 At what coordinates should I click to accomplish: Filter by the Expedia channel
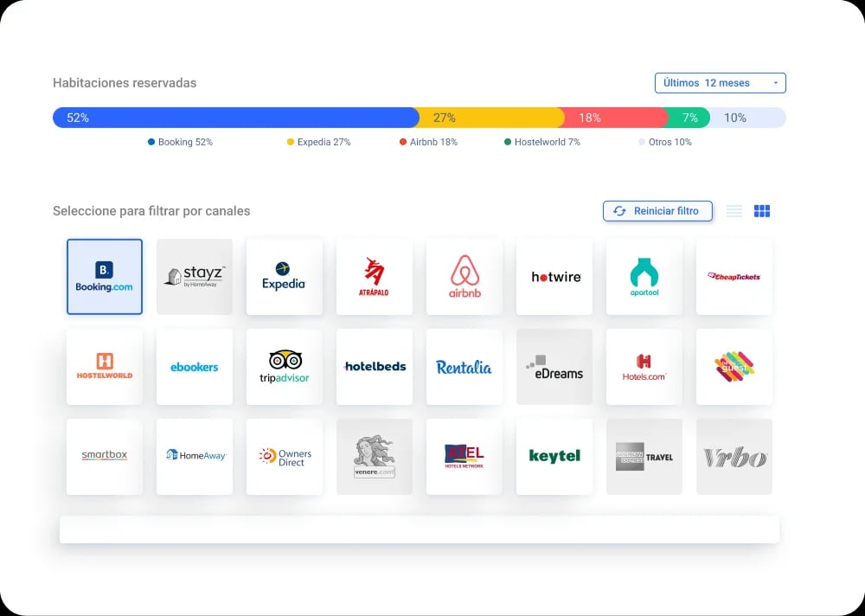point(284,277)
